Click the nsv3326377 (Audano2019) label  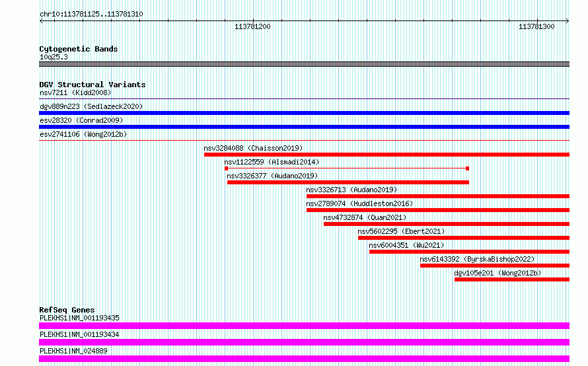[272, 176]
